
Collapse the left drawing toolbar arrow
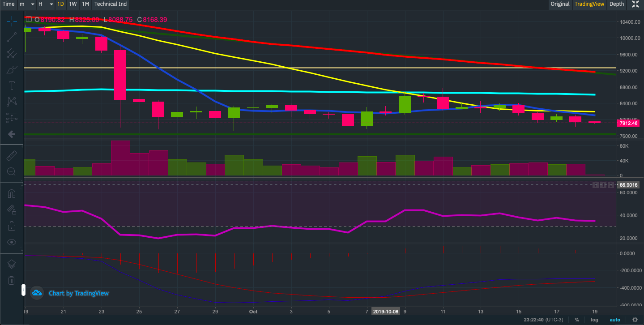tap(23, 291)
